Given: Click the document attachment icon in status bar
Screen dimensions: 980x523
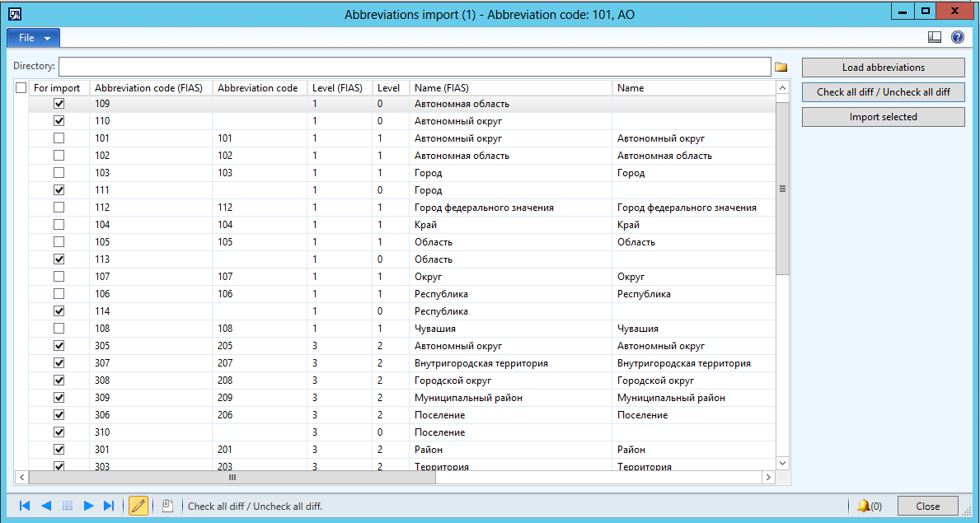Looking at the screenshot, I should tap(166, 506).
